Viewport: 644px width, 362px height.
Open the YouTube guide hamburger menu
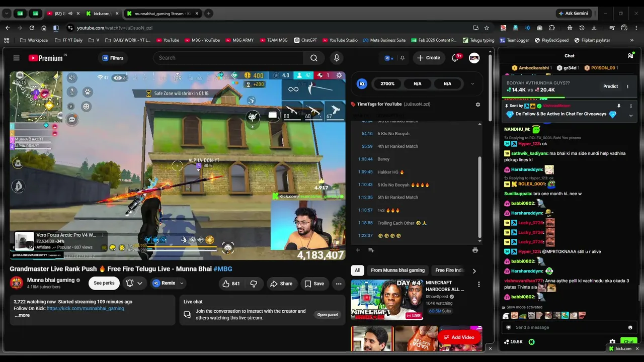17,58
